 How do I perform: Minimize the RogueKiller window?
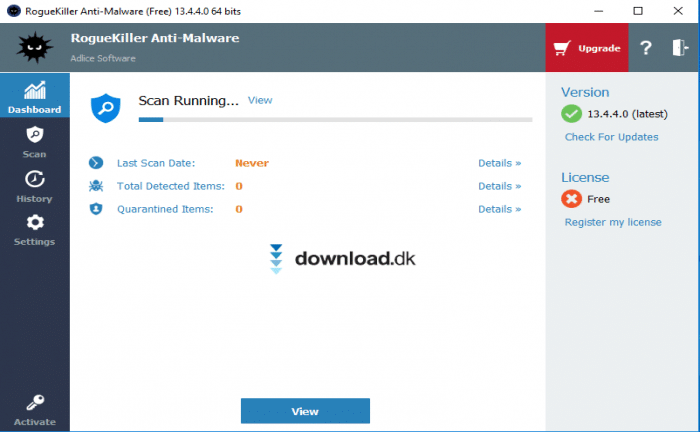598,11
